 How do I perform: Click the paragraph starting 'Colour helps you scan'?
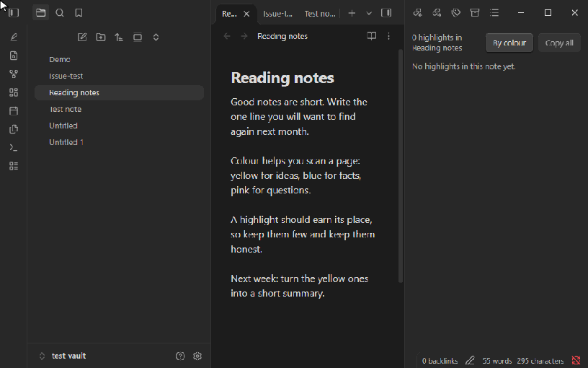[296, 175]
